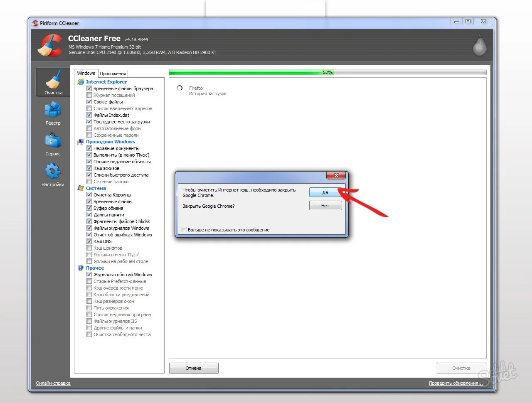
Task: Click the Проводник Windows category icon
Action: [x=81, y=142]
